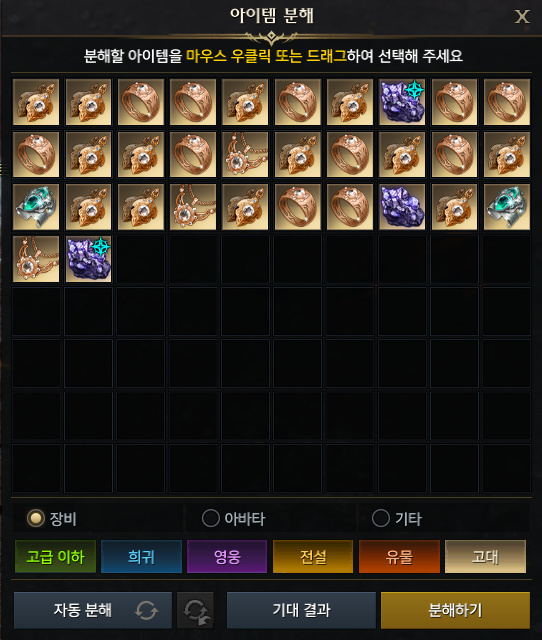Select the purple crystal without star badge
Image resolution: width=542 pixels, height=640 pixels.
point(402,207)
